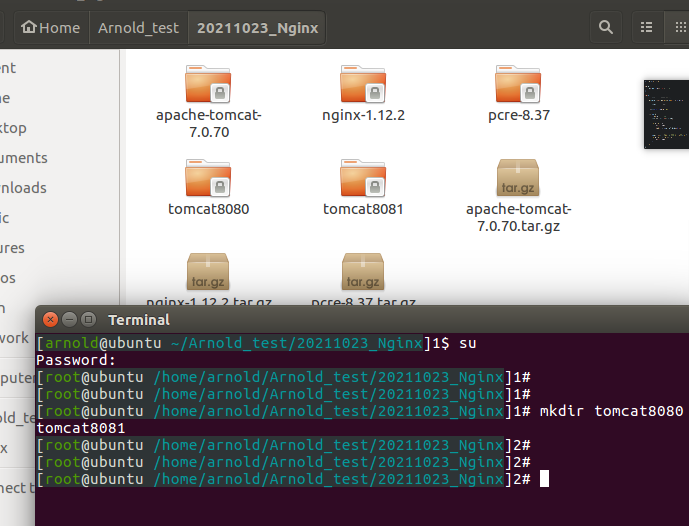689x526 pixels.
Task: Click the pcre-8.37 folder name label
Action: pos(519,115)
